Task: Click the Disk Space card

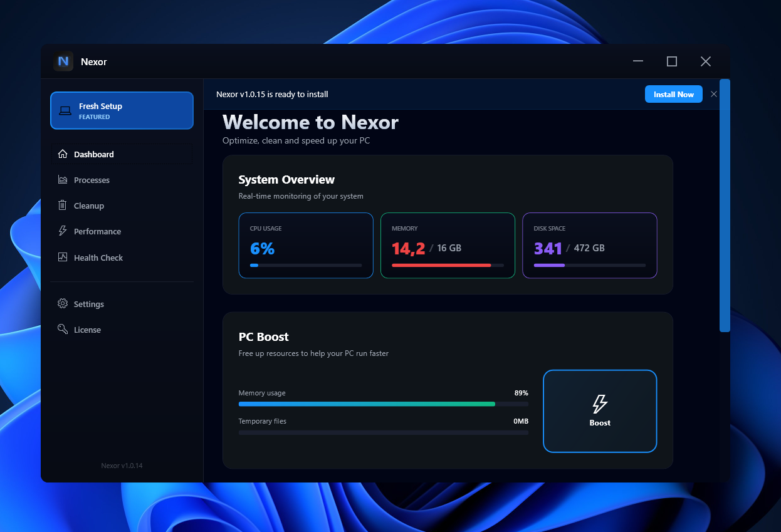Action: coord(590,245)
